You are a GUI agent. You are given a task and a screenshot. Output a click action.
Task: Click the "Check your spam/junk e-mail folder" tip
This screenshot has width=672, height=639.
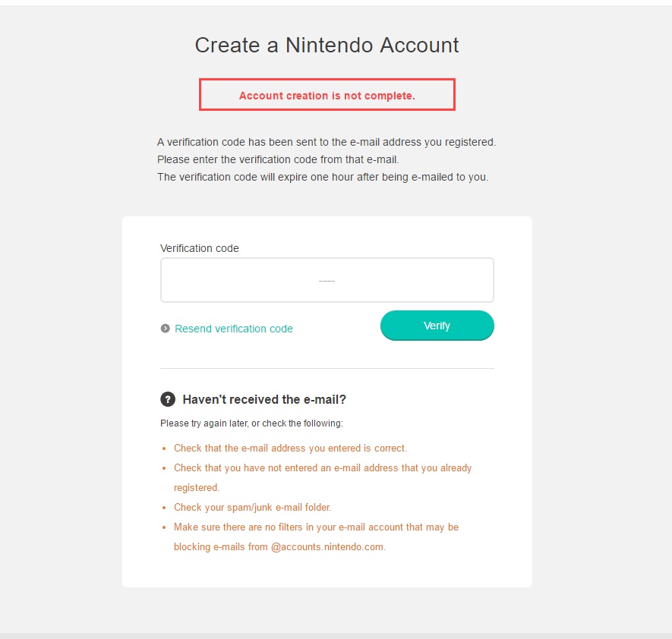(x=252, y=507)
